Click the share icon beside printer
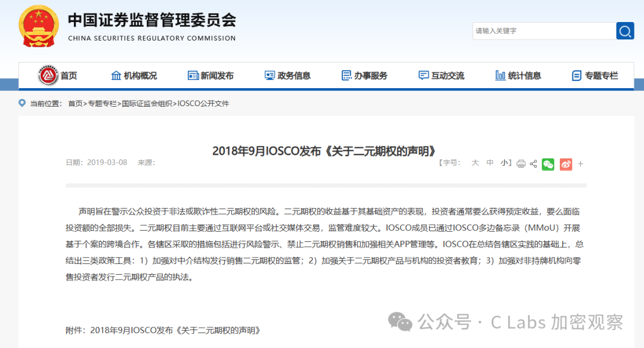Image resolution: width=644 pixels, height=348 pixels. [x=533, y=164]
